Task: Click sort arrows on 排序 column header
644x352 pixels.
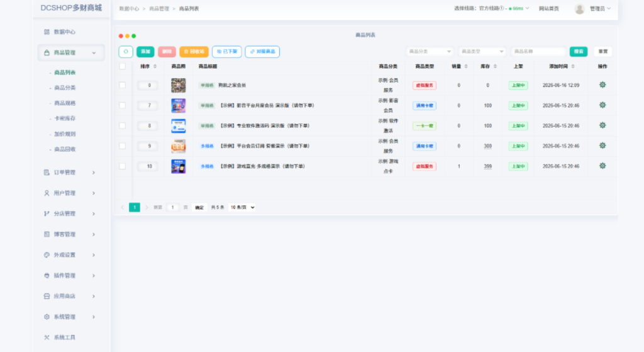Action: pyautogui.click(x=155, y=66)
